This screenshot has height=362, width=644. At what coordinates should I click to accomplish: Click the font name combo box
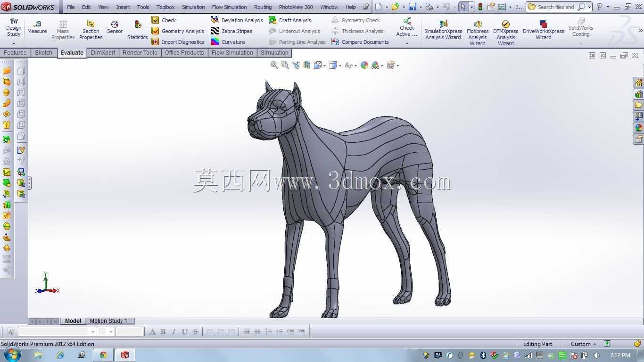click(57, 331)
